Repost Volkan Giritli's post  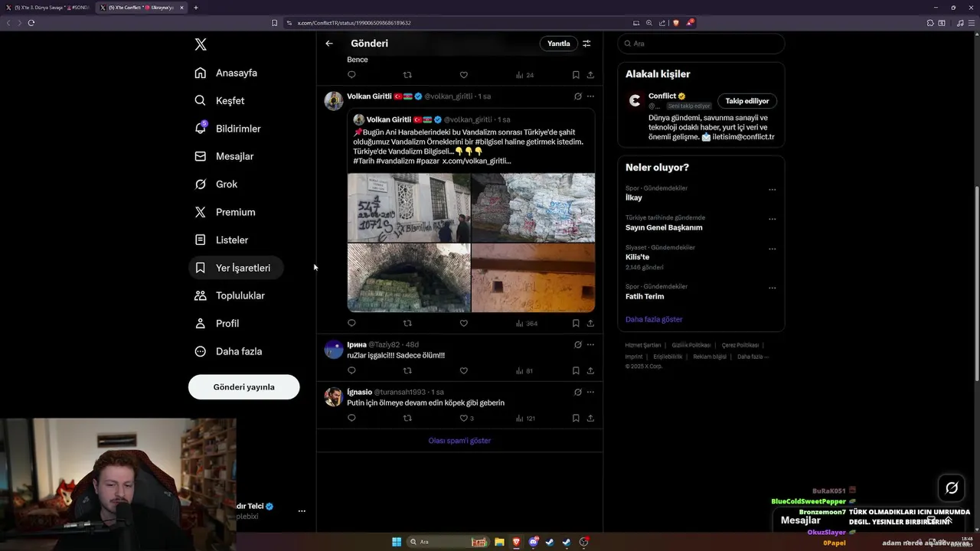click(407, 323)
